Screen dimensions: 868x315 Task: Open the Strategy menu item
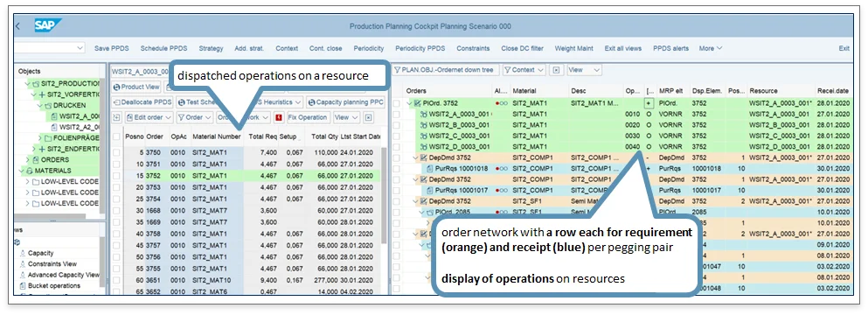coord(211,48)
